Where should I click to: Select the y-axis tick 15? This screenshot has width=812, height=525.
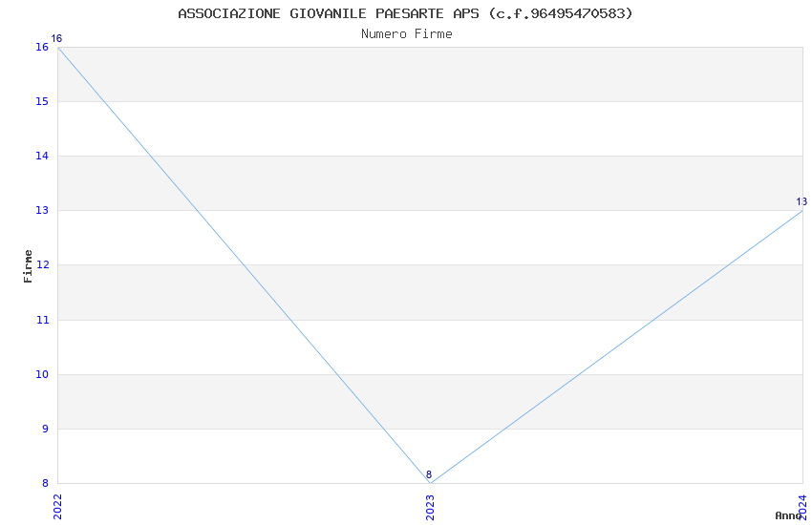(x=42, y=101)
